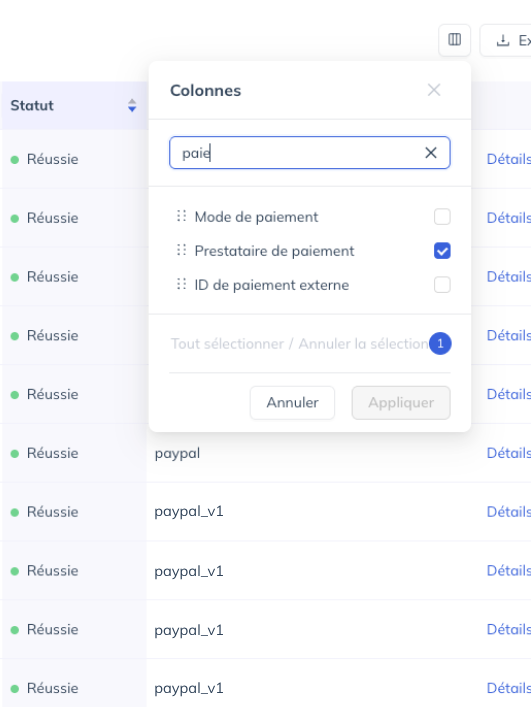This screenshot has height=707, width=531.
Task: Open Détails link in first row
Action: click(509, 159)
